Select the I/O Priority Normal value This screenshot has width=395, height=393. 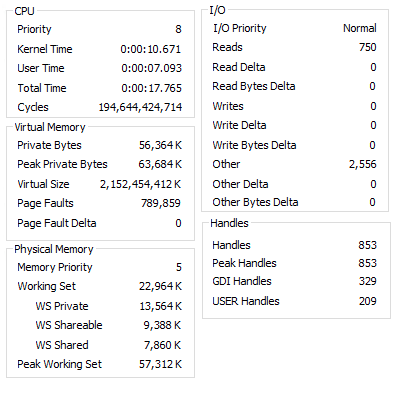[x=360, y=28]
